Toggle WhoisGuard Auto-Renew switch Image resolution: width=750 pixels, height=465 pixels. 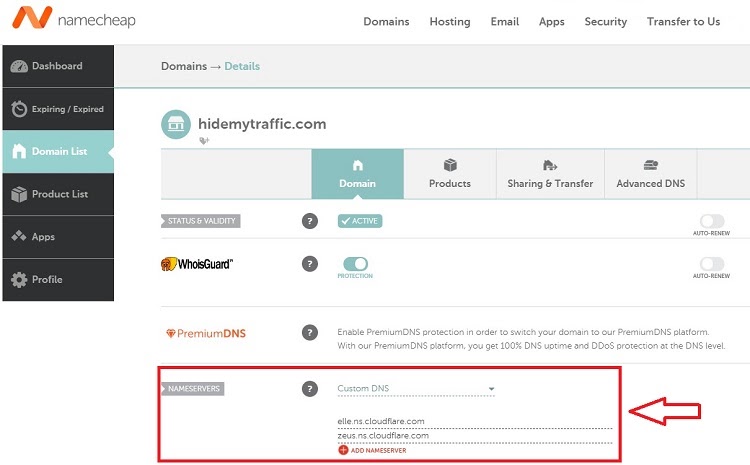tap(712, 264)
